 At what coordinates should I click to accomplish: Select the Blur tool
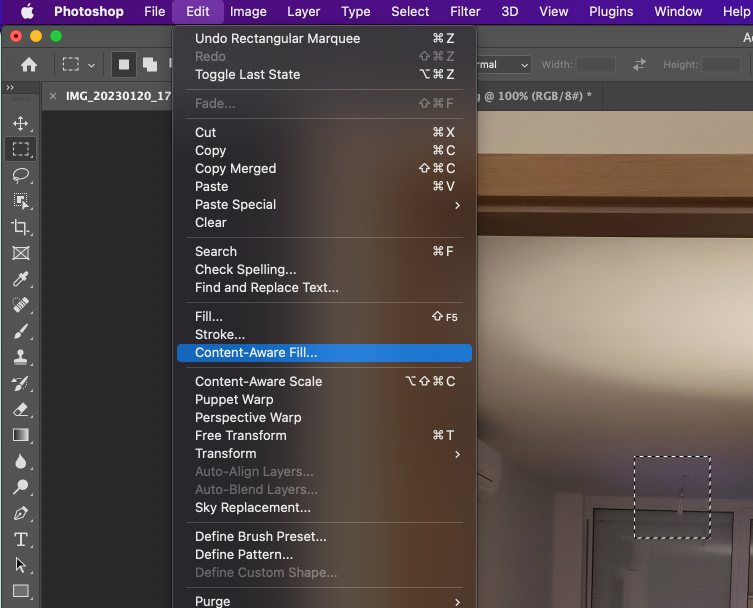tap(20, 461)
